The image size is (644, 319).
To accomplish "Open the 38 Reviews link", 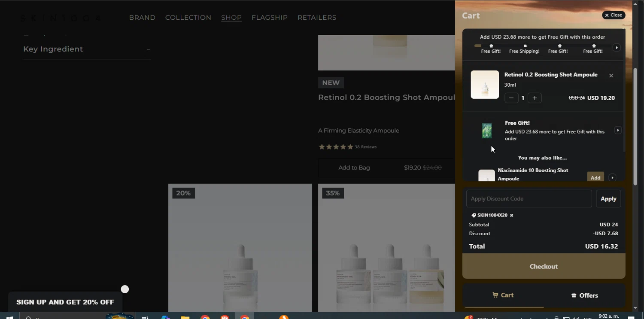I will tap(365, 147).
